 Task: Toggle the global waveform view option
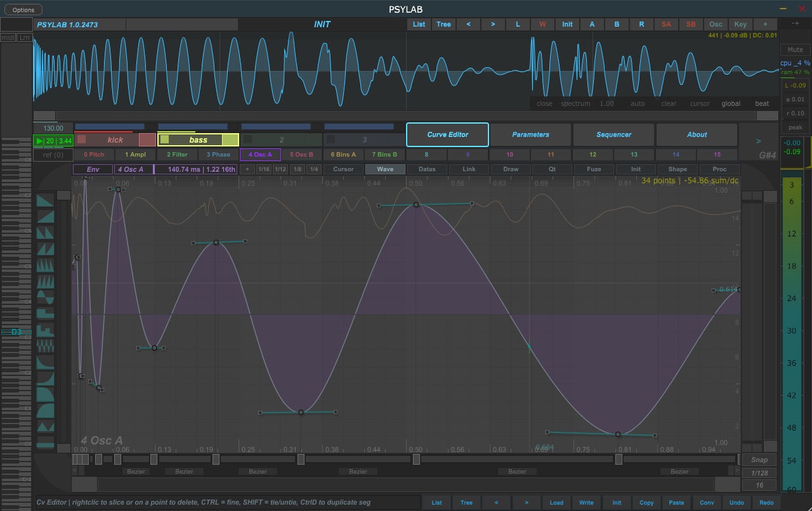731,103
